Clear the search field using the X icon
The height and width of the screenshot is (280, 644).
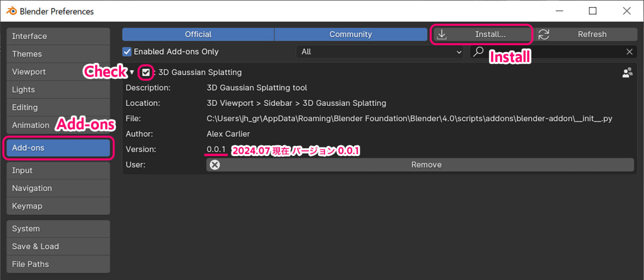click(629, 51)
